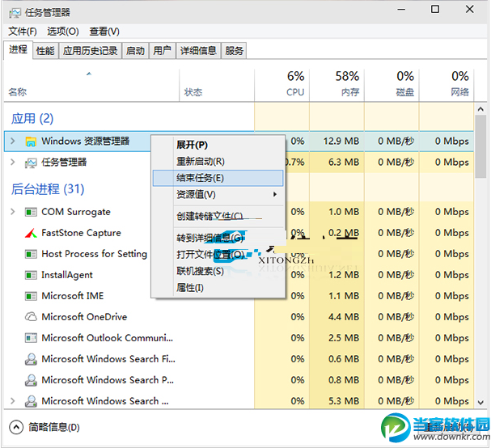Screen dimensions: 491x448
Task: Click the Host Process for Setting icon
Action: pyautogui.click(x=31, y=254)
